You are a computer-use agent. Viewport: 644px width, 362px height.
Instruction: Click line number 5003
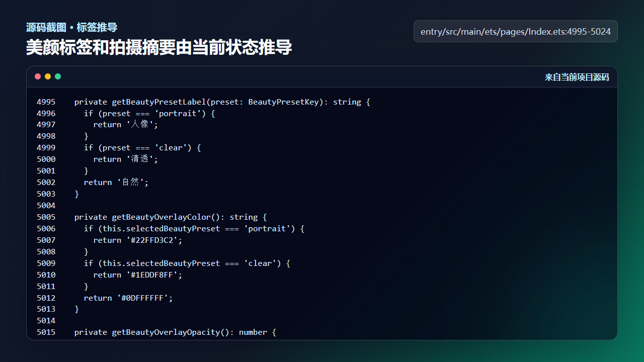(x=46, y=194)
